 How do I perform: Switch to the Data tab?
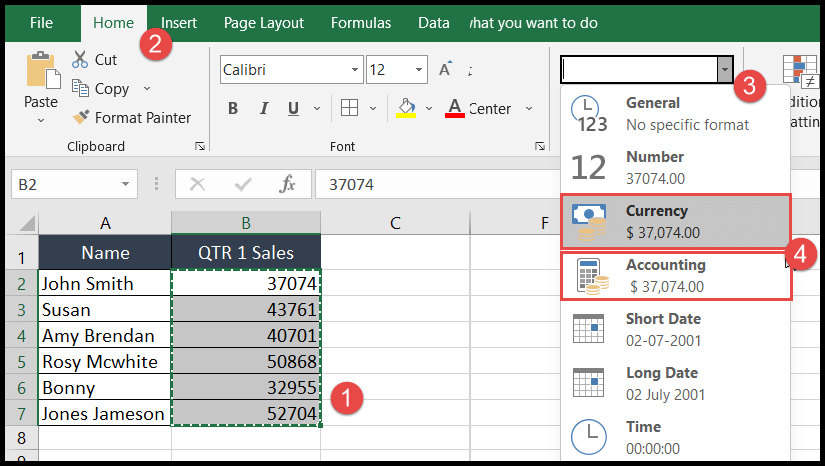434,23
